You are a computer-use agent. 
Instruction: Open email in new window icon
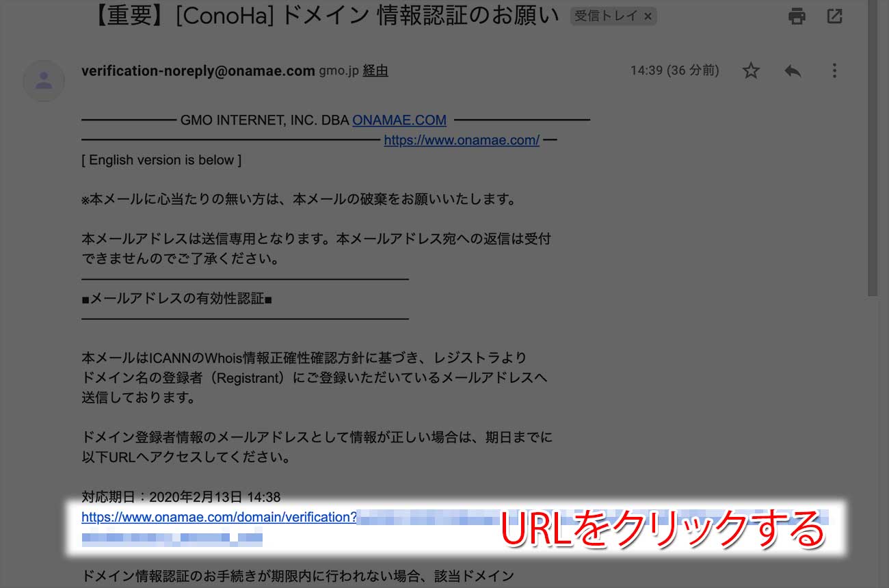834,16
